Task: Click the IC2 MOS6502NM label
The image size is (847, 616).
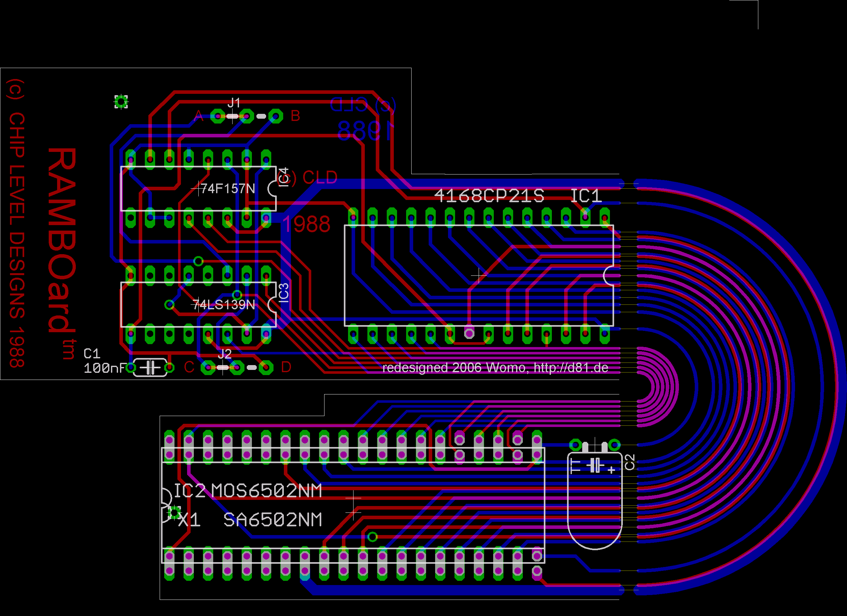Action: (x=248, y=491)
